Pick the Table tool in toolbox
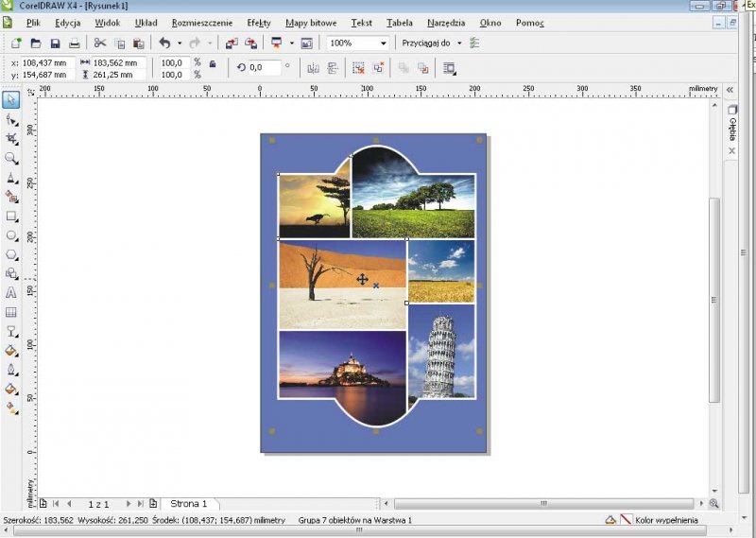The width and height of the screenshot is (756, 538). point(11,312)
